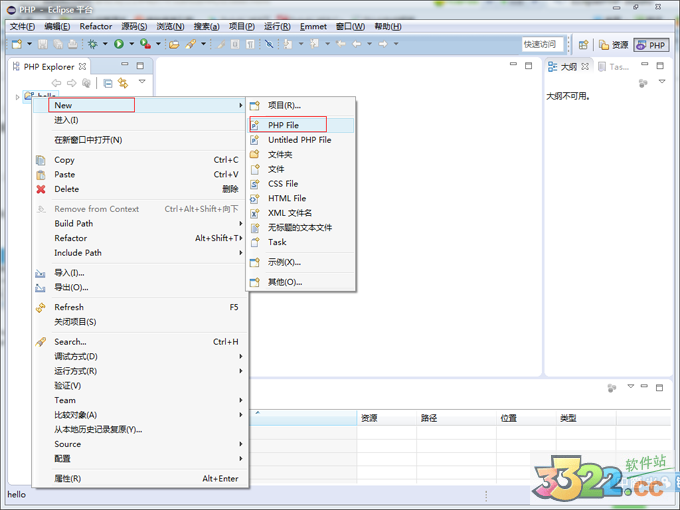Choose HTML File in the New submenu
Viewport: 680px width, 510px height.
[x=287, y=198]
